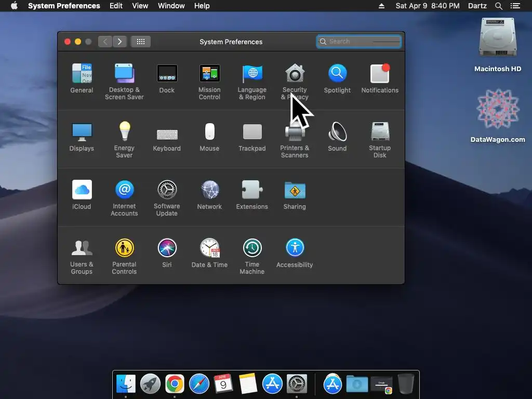Open the View menu
This screenshot has height=399, width=532.
(x=140, y=6)
